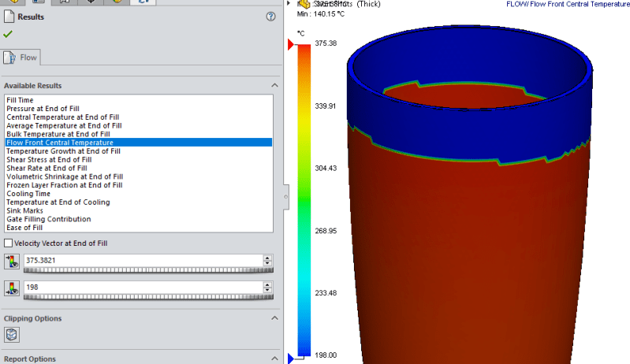
Task: Collapse the Clipping Options section
Action: point(274,318)
